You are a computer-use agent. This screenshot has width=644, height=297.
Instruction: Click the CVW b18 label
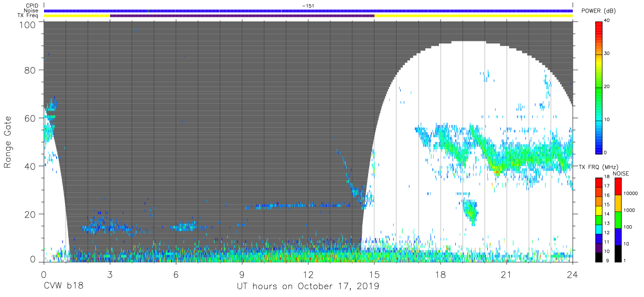point(63,286)
